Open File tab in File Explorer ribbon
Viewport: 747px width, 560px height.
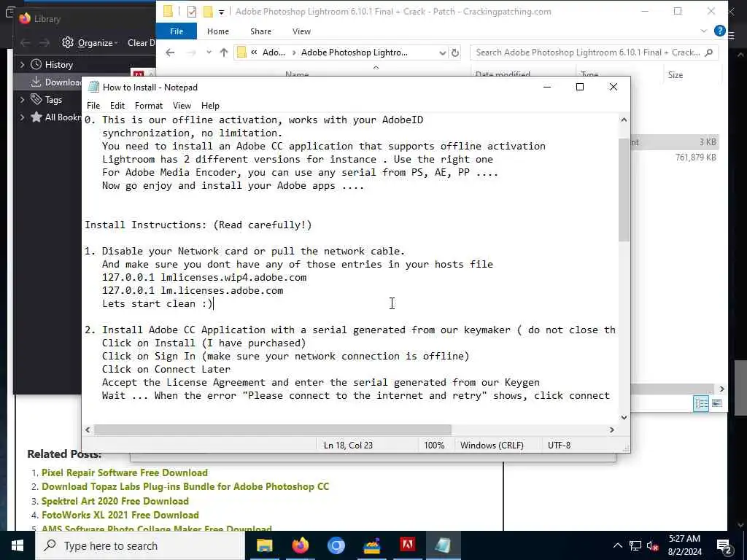click(x=177, y=31)
